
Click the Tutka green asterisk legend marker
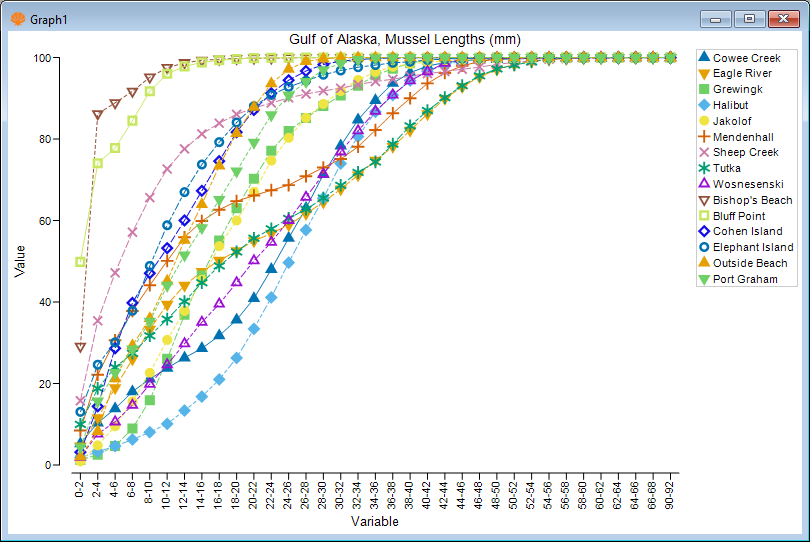pos(704,168)
